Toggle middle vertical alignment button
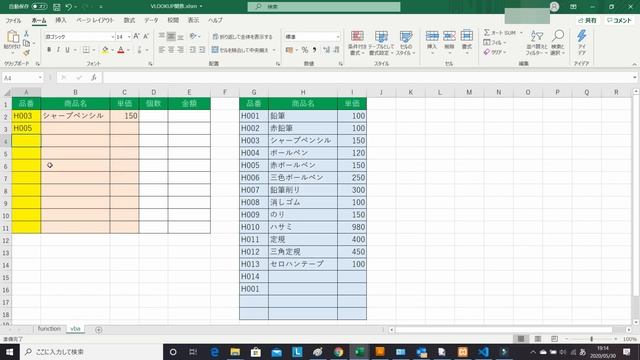The height and width of the screenshot is (360, 640). (x=171, y=36)
